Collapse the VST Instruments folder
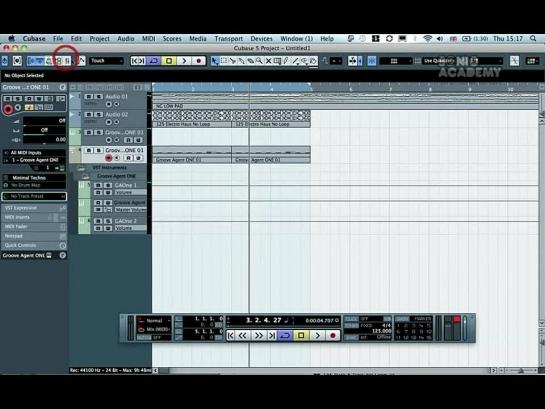The image size is (545, 409). (81, 168)
